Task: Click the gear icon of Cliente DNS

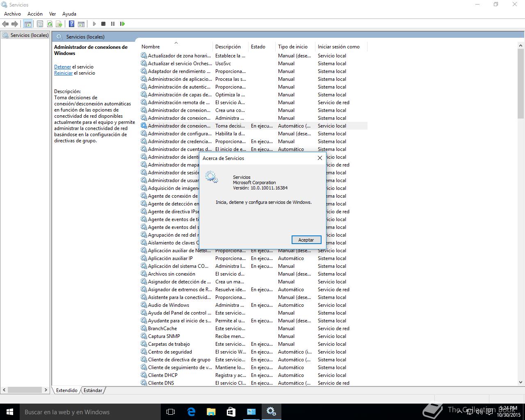Action: [x=144, y=383]
